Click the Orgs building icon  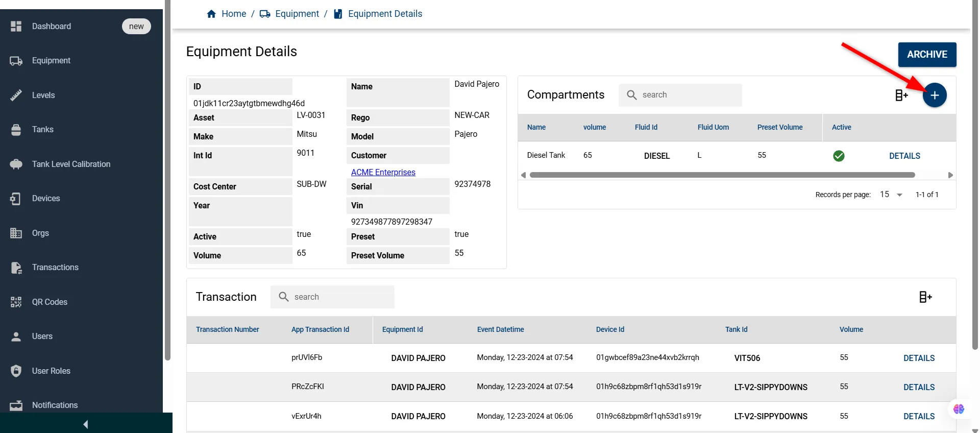point(16,233)
